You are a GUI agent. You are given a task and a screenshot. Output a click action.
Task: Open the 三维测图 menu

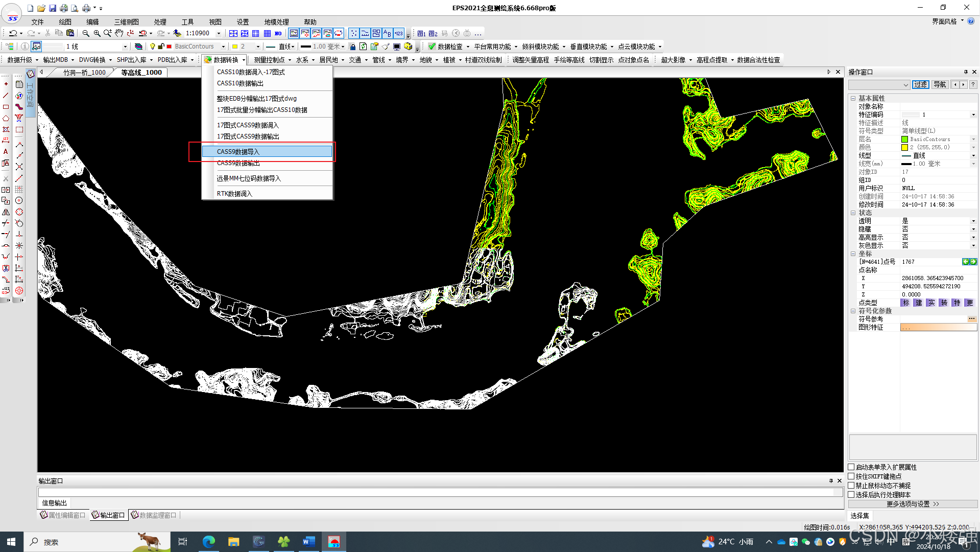coord(126,22)
